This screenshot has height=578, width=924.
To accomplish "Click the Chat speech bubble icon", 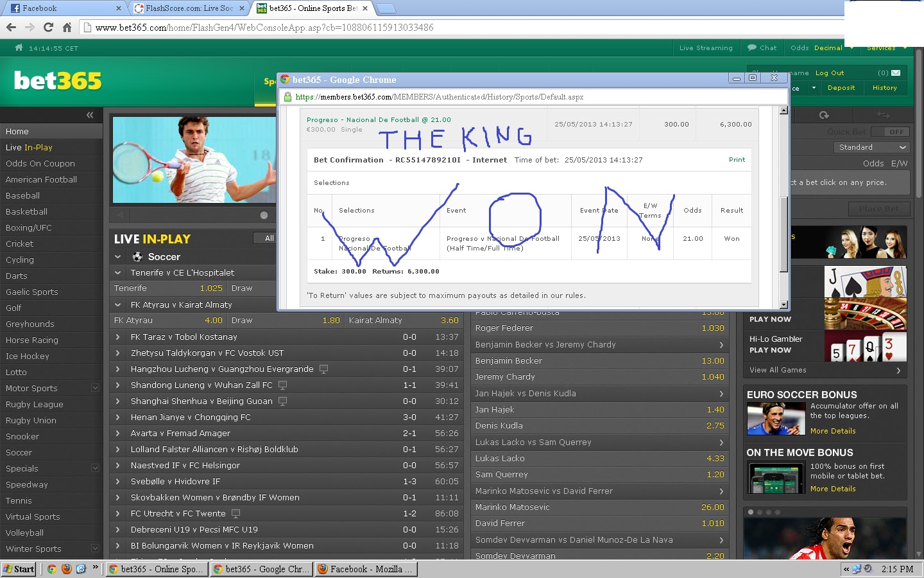I will [x=752, y=48].
